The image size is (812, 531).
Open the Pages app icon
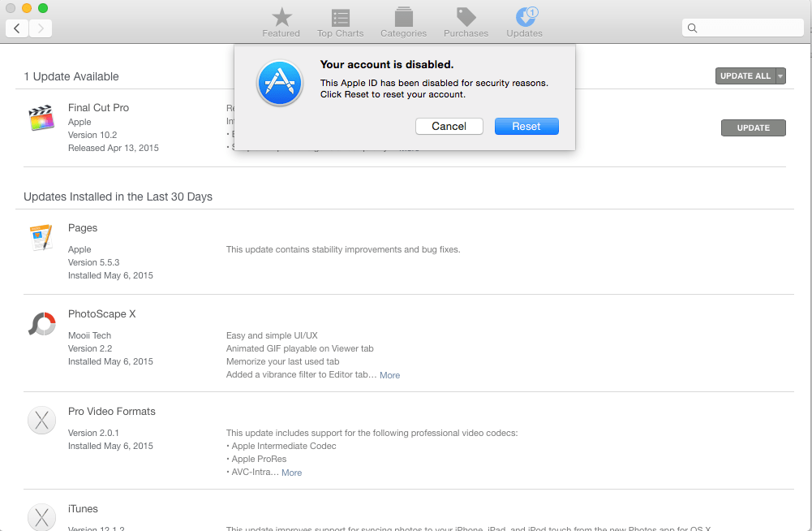point(41,237)
